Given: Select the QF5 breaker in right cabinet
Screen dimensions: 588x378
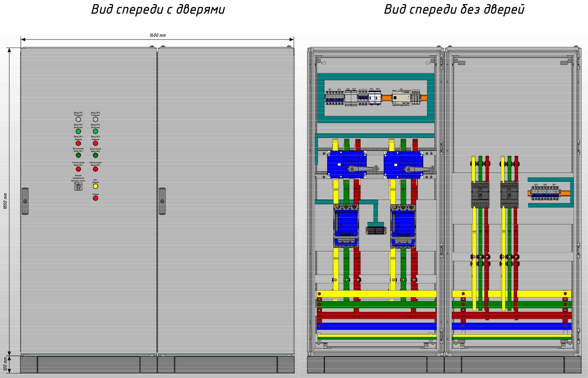Looking at the screenshot, I should click(x=536, y=193).
